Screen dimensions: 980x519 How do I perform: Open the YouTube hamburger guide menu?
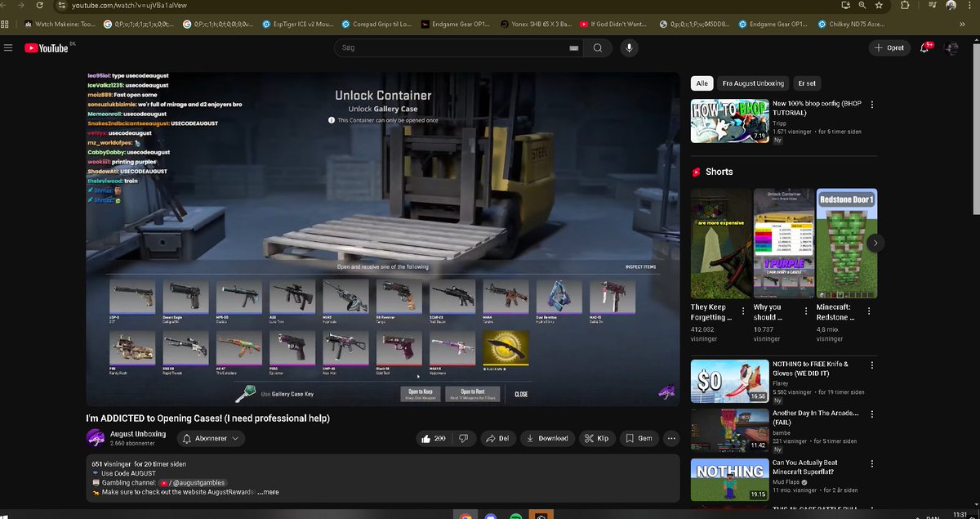8,48
